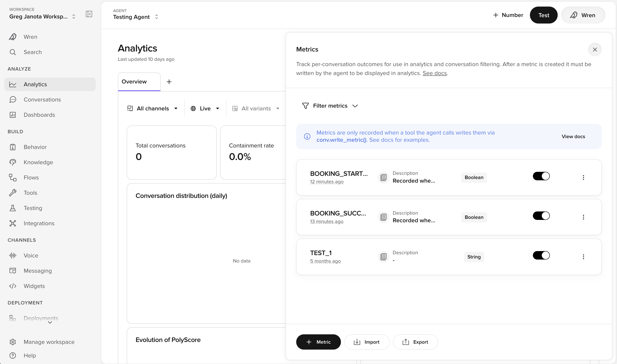Open Help menu
The image size is (617, 364).
(x=50, y=355)
